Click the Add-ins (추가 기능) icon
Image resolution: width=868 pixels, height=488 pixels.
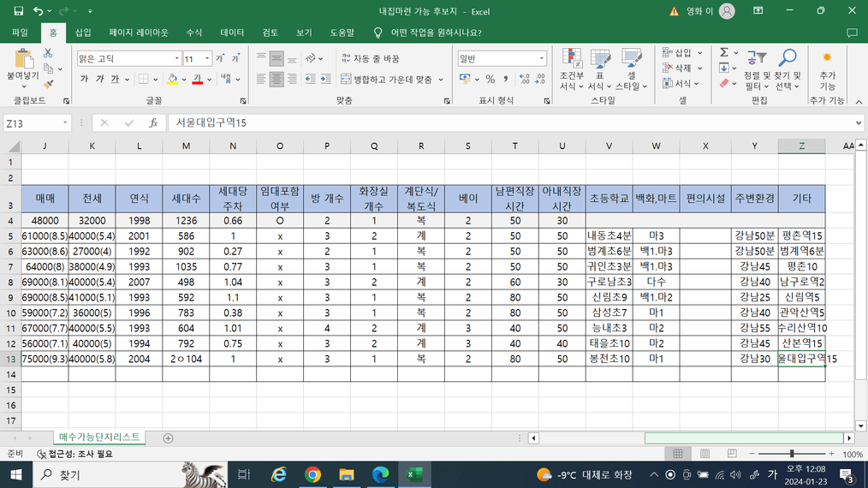pos(827,69)
